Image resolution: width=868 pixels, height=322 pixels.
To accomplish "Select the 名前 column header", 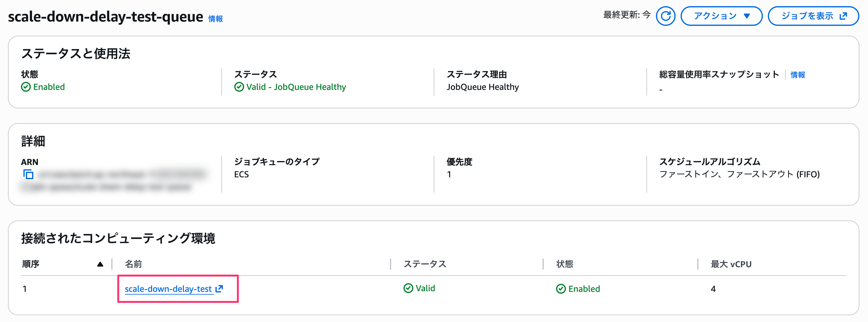I will (x=134, y=264).
